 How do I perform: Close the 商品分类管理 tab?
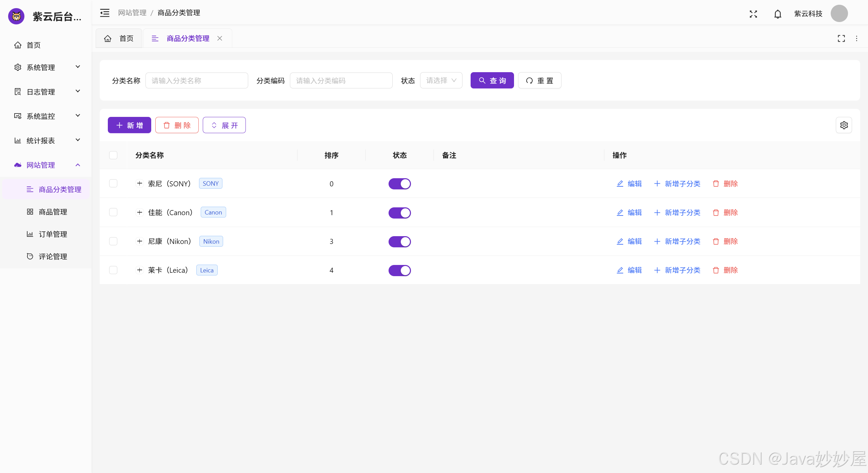click(220, 38)
